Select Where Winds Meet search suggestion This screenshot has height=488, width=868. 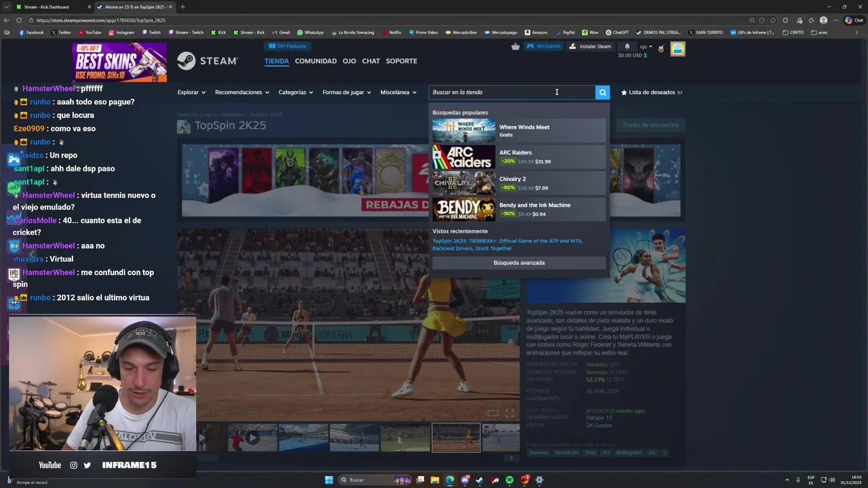[x=519, y=130]
